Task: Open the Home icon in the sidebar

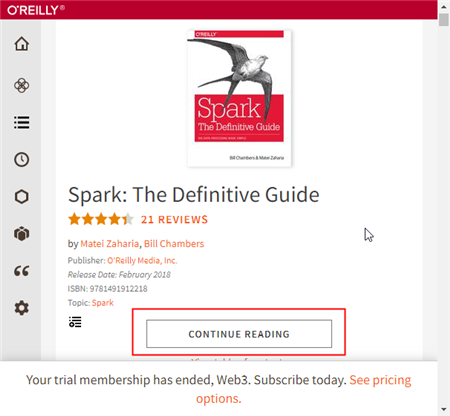Action: (22, 44)
